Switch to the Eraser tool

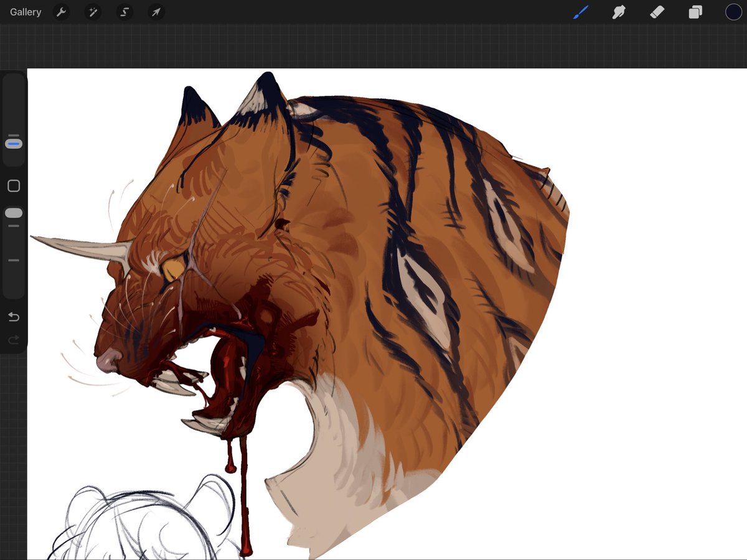tap(657, 12)
